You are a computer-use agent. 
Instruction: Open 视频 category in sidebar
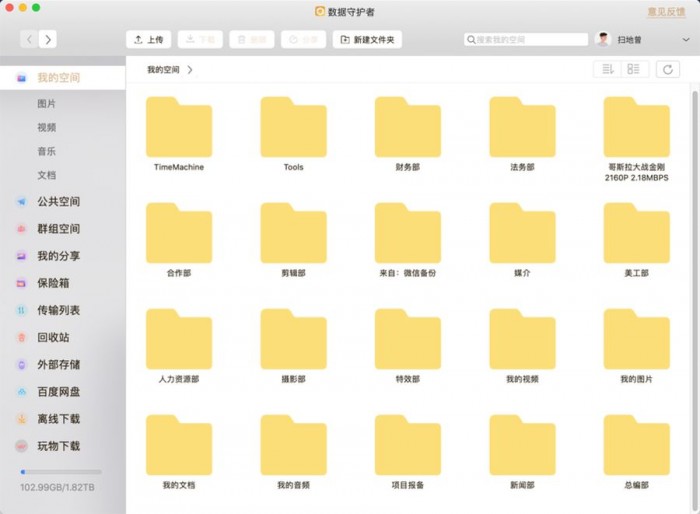(46, 127)
